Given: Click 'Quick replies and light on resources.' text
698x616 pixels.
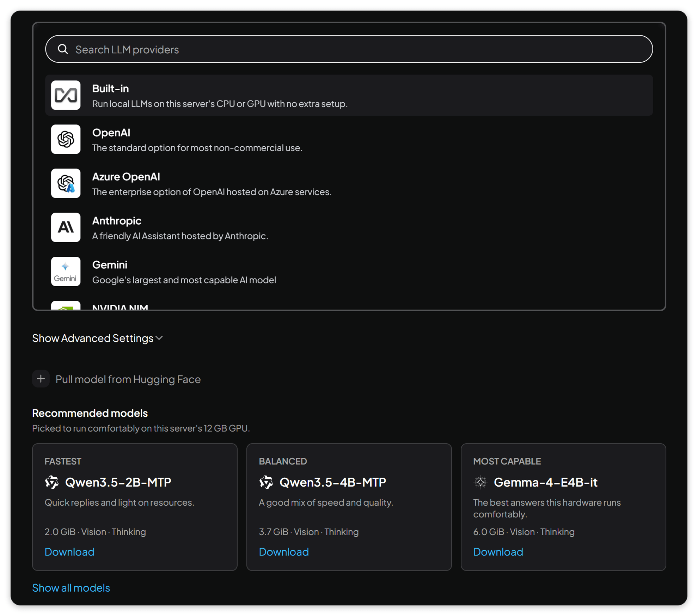Looking at the screenshot, I should click(x=120, y=502).
